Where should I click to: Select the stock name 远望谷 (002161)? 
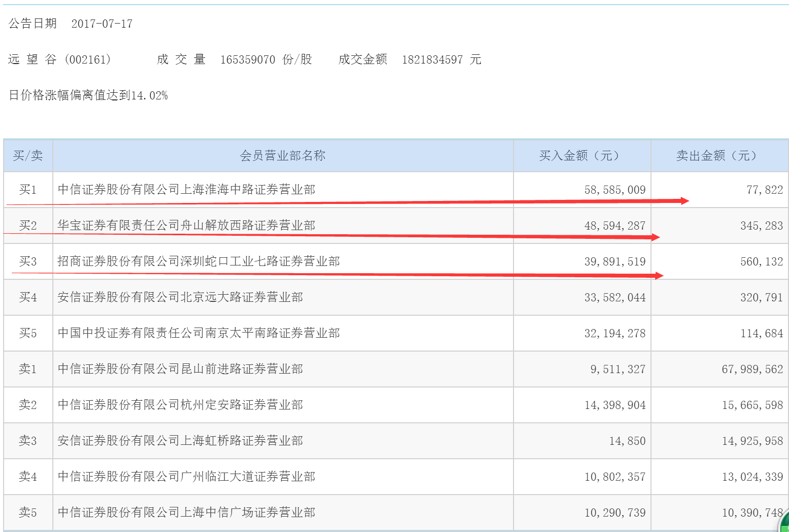pyautogui.click(x=60, y=59)
